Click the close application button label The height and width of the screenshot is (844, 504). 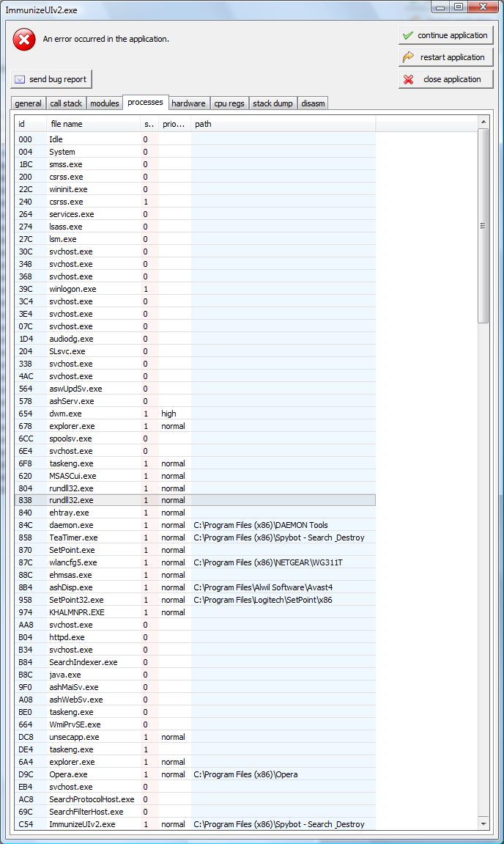[452, 79]
